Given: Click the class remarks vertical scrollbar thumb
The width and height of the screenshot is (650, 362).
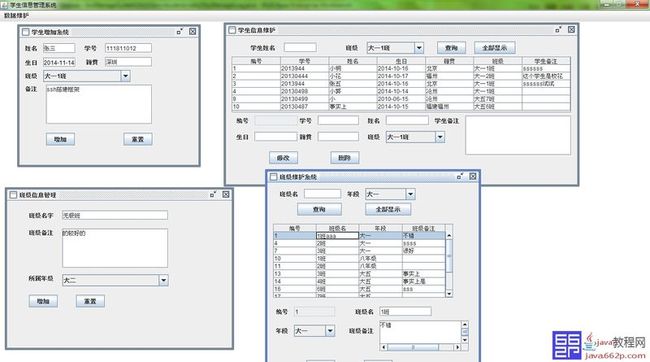Looking at the screenshot, I should coord(465,332).
